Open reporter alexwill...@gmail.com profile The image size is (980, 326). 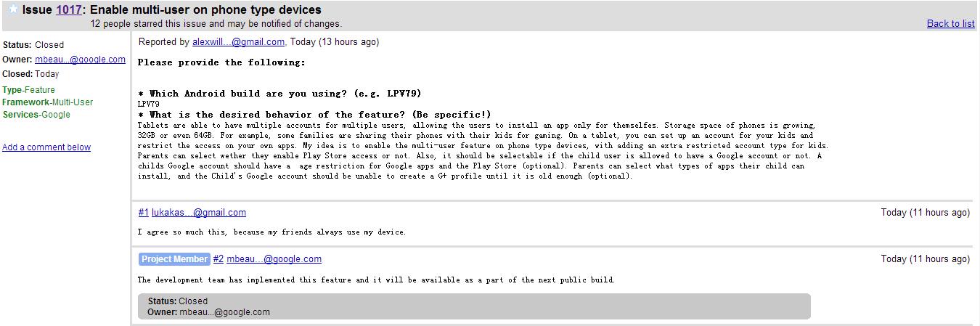(x=238, y=42)
